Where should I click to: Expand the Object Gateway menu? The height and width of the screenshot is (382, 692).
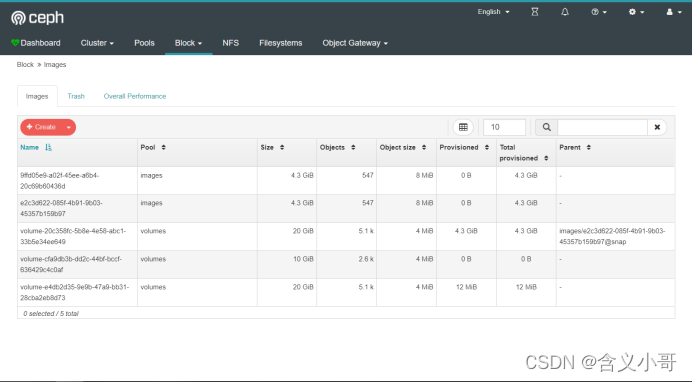(355, 43)
